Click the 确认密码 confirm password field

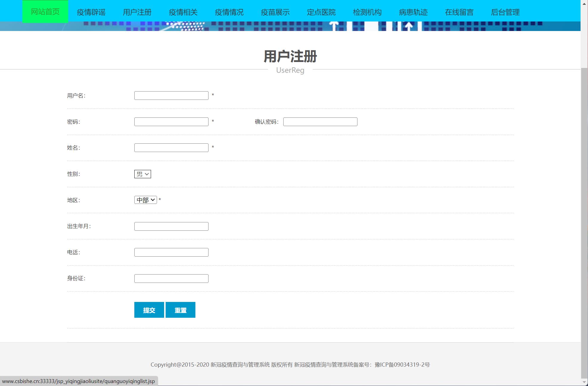(320, 122)
